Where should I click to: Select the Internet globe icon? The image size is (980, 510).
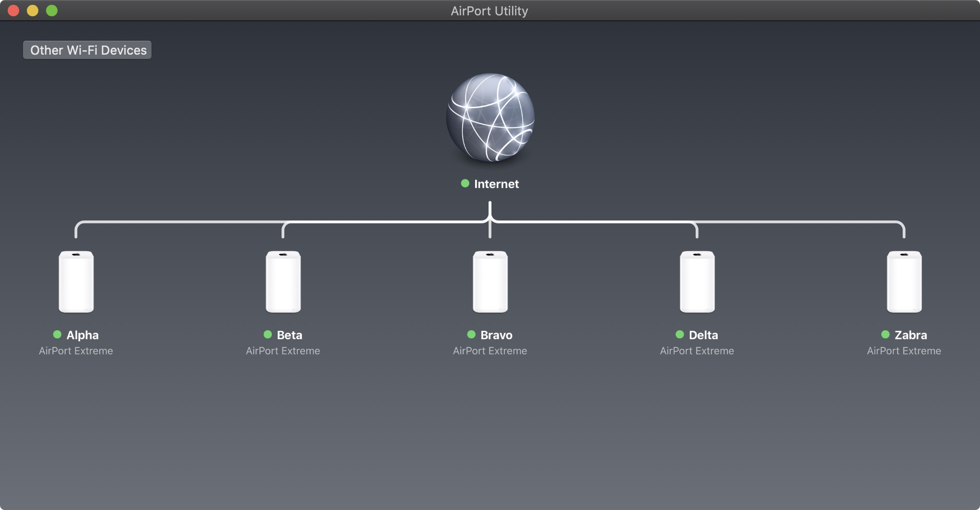tap(490, 117)
